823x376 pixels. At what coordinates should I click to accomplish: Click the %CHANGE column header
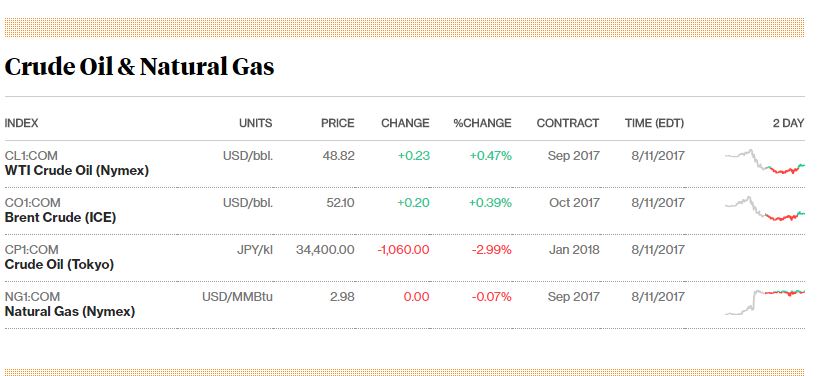[x=482, y=123]
